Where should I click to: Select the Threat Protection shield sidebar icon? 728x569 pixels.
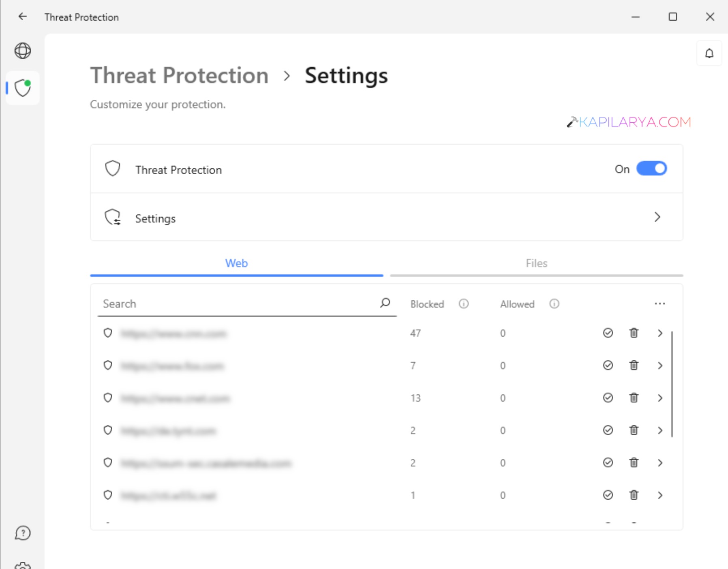[23, 88]
